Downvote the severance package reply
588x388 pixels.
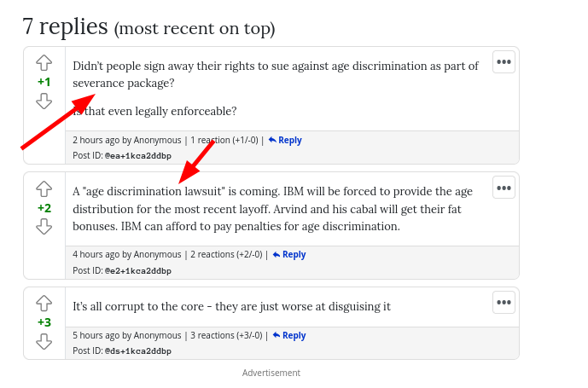pos(44,101)
